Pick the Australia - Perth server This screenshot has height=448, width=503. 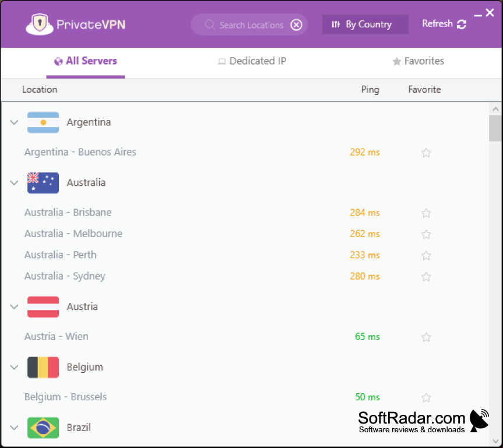pyautogui.click(x=60, y=255)
